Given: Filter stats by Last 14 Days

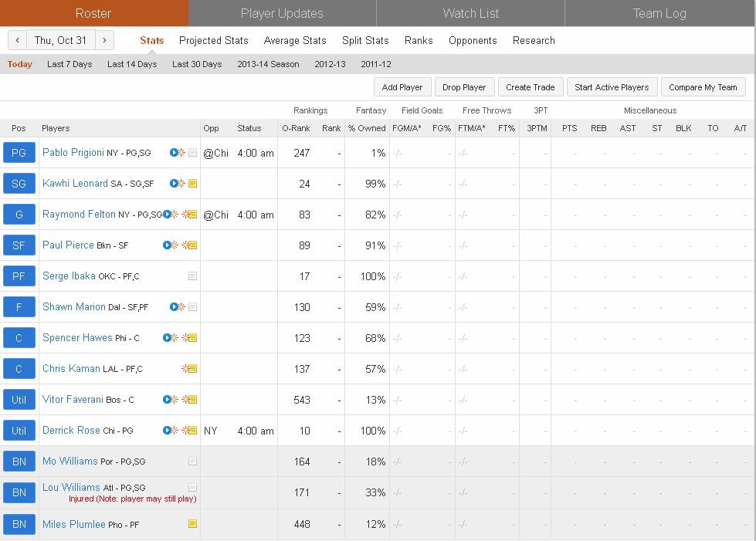Looking at the screenshot, I should (132, 64).
